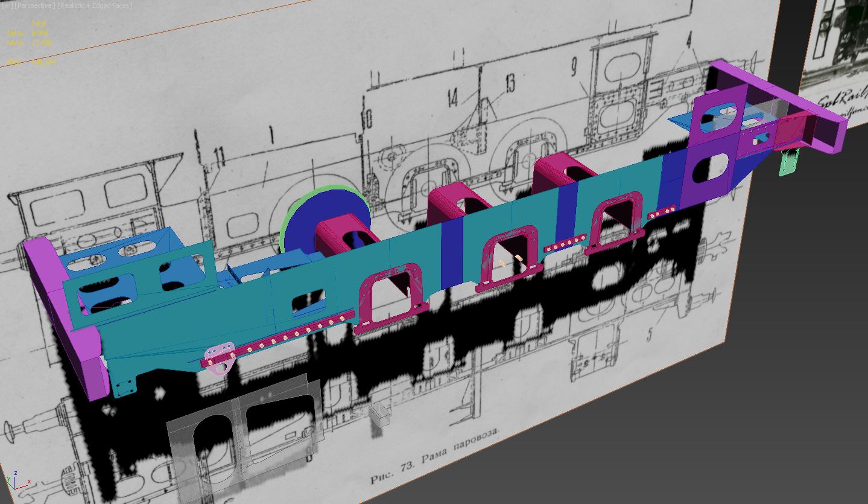Image resolution: width=868 pixels, height=504 pixels.
Task: Open the [+] viewport general menu
Action: click(4, 5)
